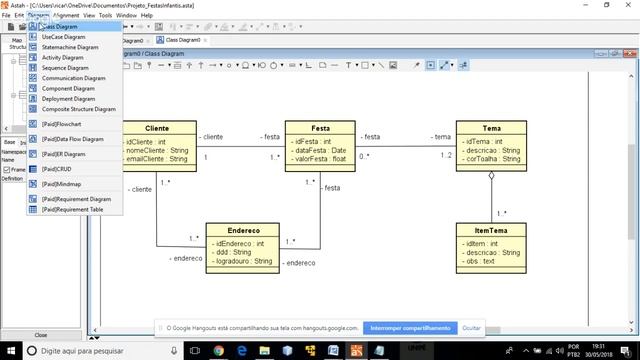The width and height of the screenshot is (640, 360).
Task: Select the Line drawing tool
Action: pos(381,65)
